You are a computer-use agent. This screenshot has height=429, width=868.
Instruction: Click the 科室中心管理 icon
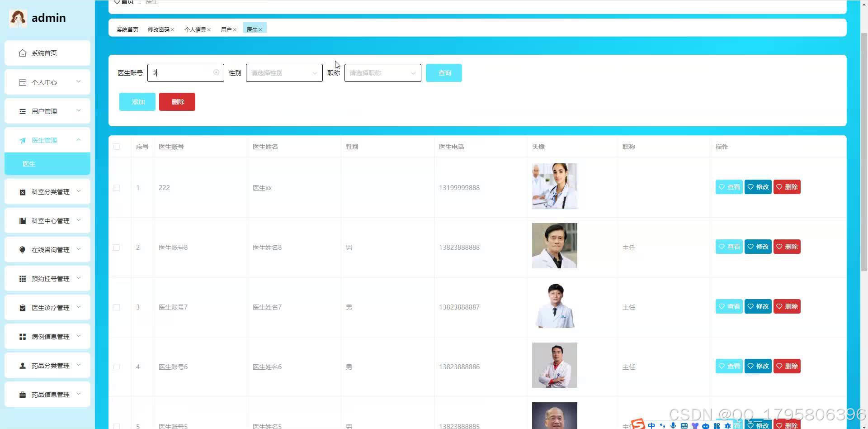23,221
